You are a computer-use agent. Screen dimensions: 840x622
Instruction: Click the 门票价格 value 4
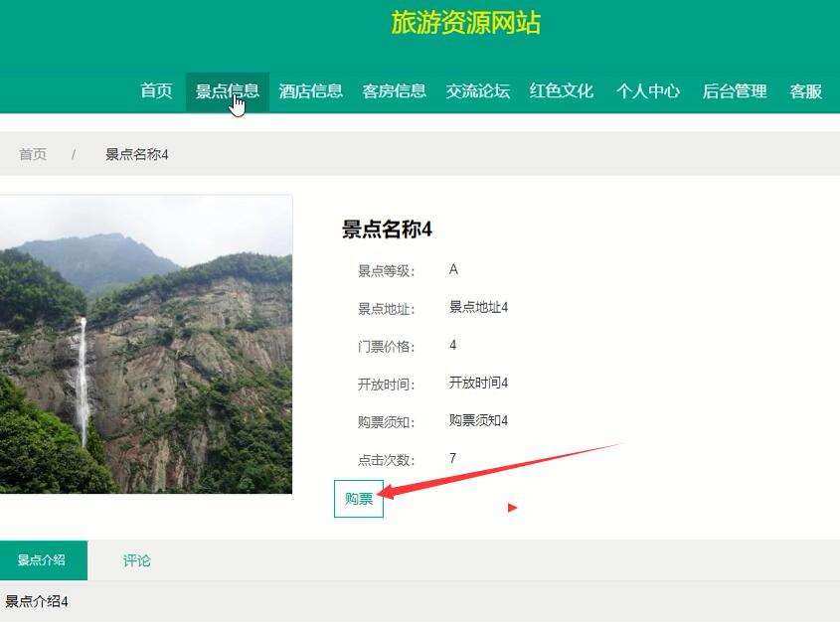point(452,345)
